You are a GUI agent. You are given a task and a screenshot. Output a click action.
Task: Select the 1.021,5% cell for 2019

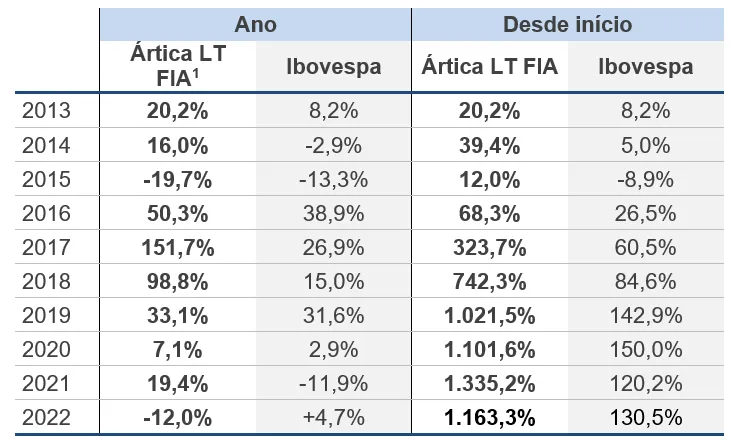[488, 316]
